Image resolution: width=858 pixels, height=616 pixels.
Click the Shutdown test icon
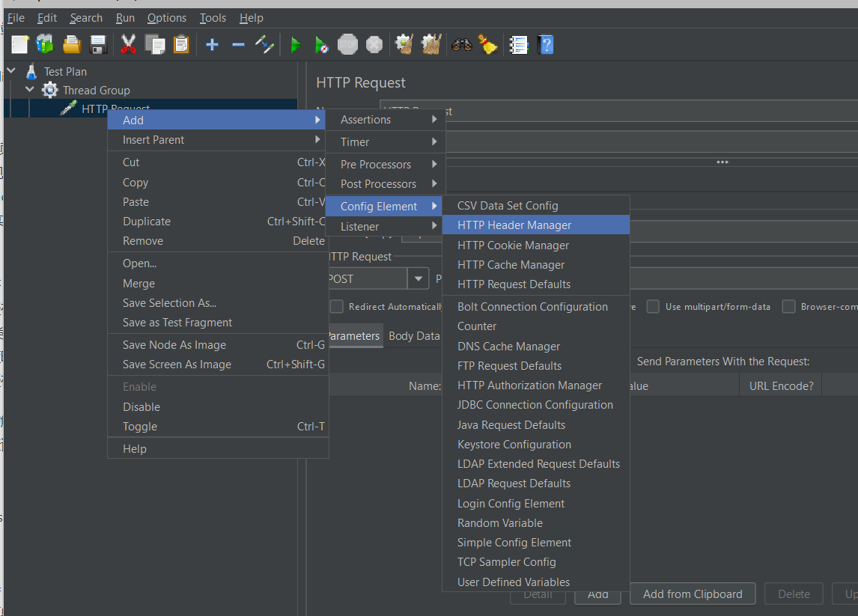click(x=374, y=44)
